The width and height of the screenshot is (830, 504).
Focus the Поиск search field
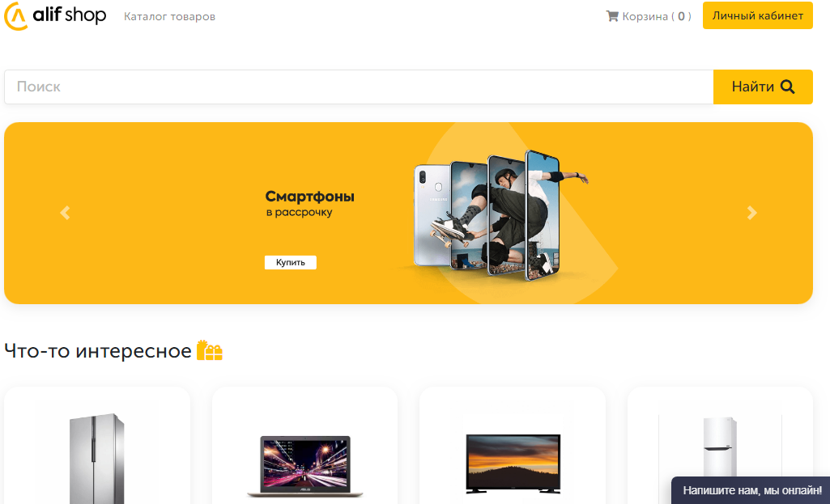point(359,87)
